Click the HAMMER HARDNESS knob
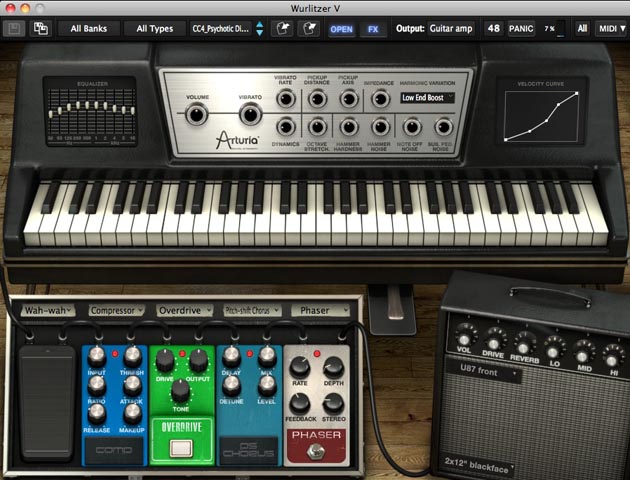 tap(348, 127)
